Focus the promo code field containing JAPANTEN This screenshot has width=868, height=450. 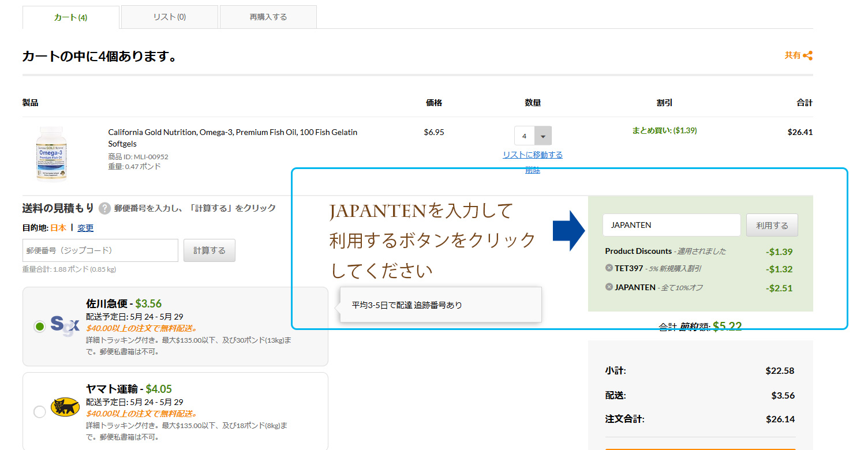tap(672, 225)
